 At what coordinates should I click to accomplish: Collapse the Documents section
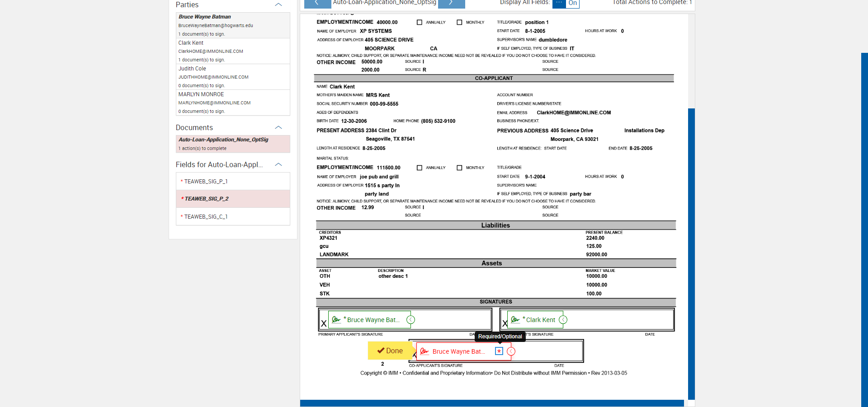click(278, 127)
